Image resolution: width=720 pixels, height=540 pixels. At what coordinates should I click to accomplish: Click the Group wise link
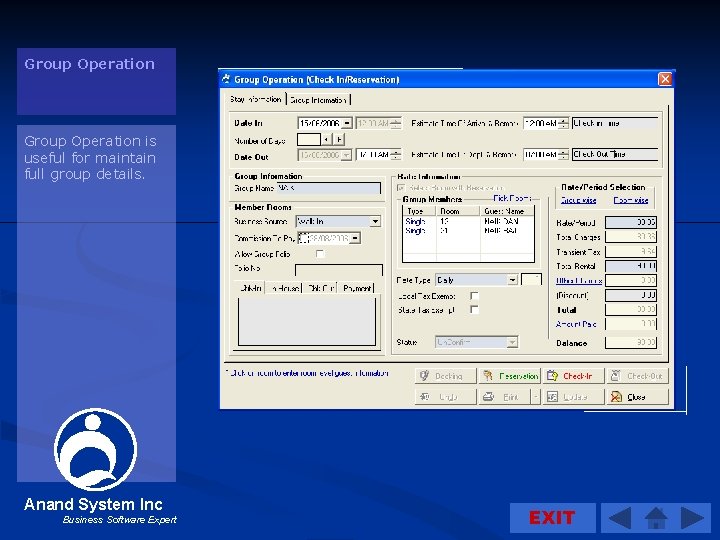578,200
